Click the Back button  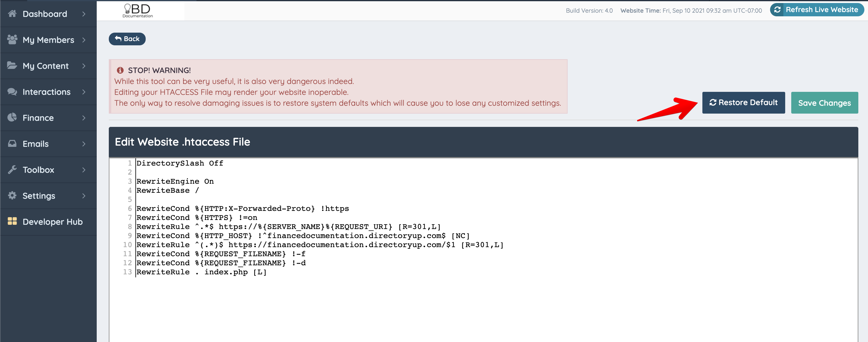(x=127, y=39)
